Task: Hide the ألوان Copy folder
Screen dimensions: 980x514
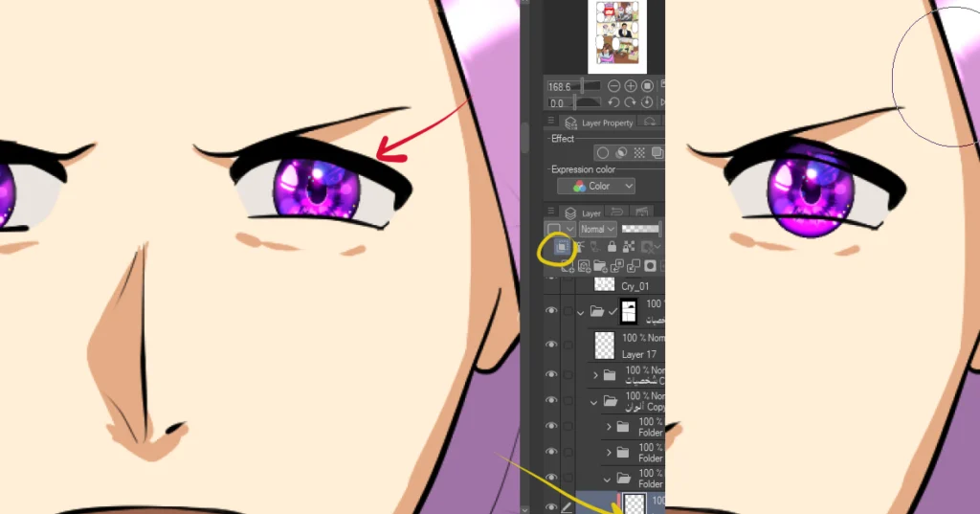Action: point(551,400)
